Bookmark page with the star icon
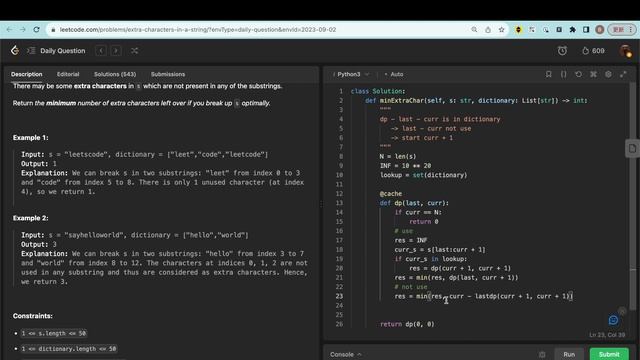 502,29
